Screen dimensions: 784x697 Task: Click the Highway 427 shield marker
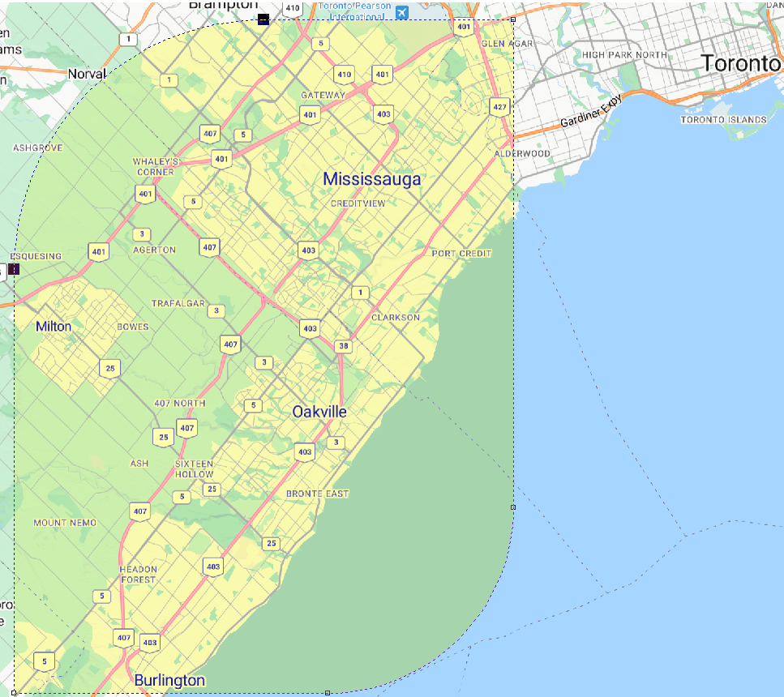click(x=499, y=107)
